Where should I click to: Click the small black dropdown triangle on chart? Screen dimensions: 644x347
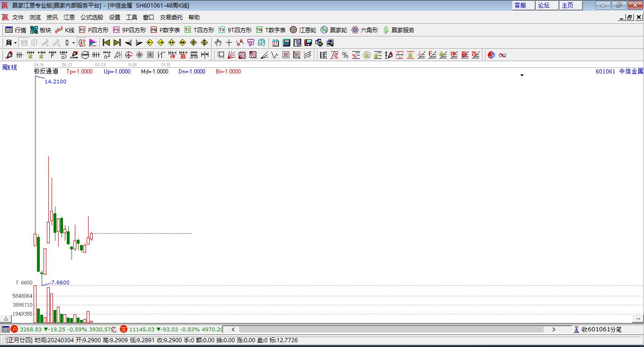click(522, 75)
